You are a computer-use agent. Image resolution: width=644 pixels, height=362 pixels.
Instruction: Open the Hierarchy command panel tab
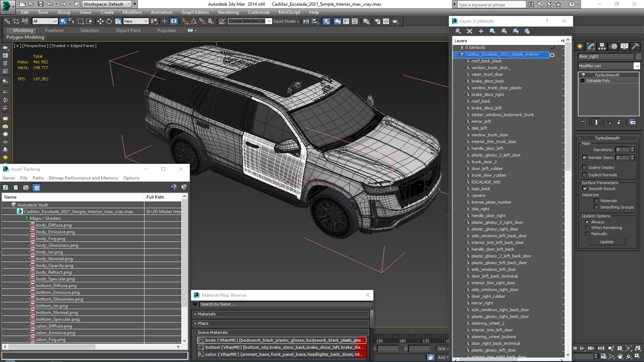coord(602,46)
